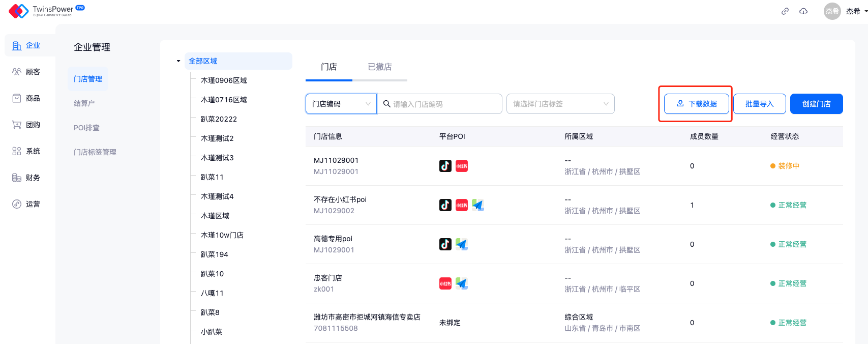Click the cloud download icon in the top bar

click(803, 11)
